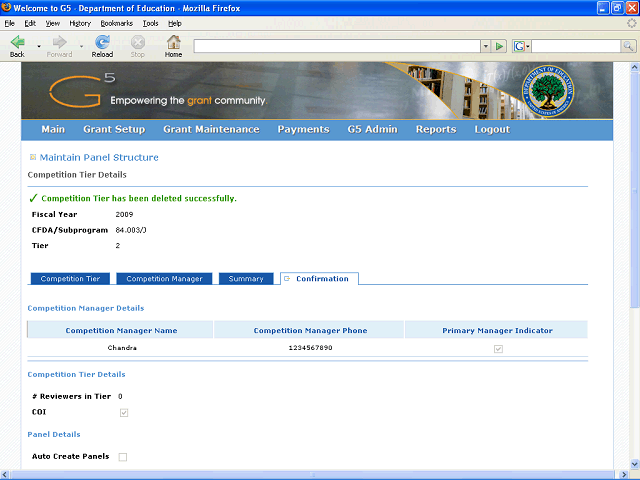Click in the browser address bar field
The width and height of the screenshot is (640, 480).
(x=337, y=46)
